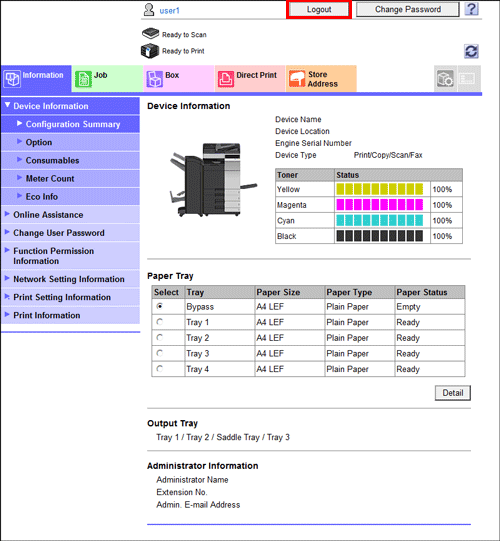This screenshot has height=541, width=500.
Task: Click the Ready to Print printer icon
Action: (150, 51)
